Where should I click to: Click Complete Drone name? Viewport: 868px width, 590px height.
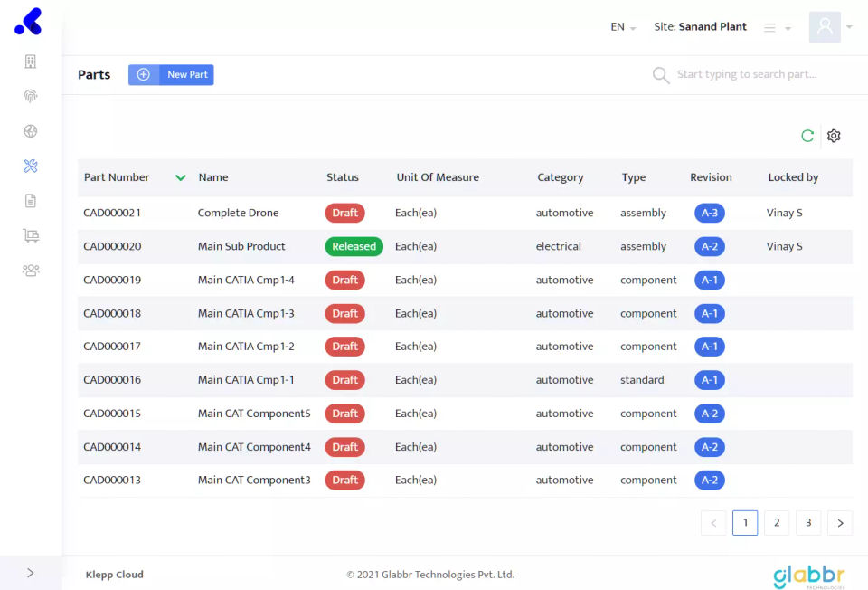coord(238,213)
